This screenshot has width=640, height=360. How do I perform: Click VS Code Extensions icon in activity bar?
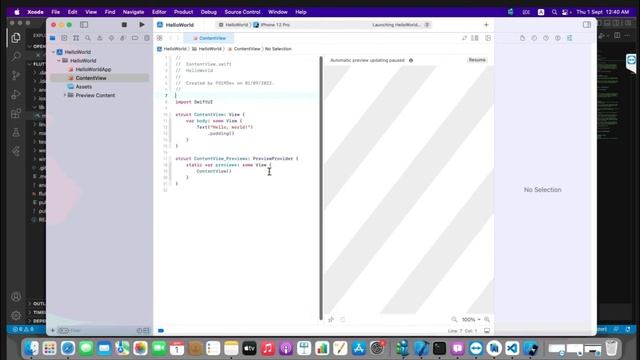pos(16,113)
